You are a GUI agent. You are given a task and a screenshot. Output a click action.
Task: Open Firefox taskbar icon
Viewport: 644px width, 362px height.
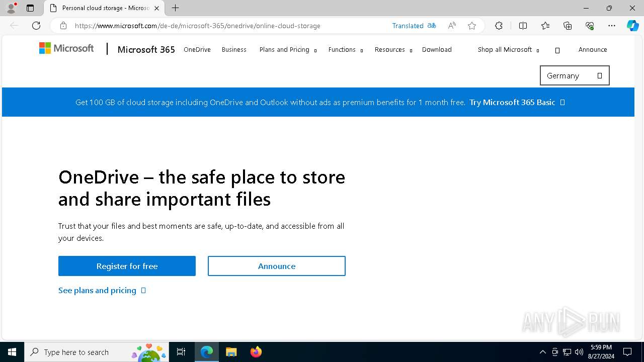(256, 352)
